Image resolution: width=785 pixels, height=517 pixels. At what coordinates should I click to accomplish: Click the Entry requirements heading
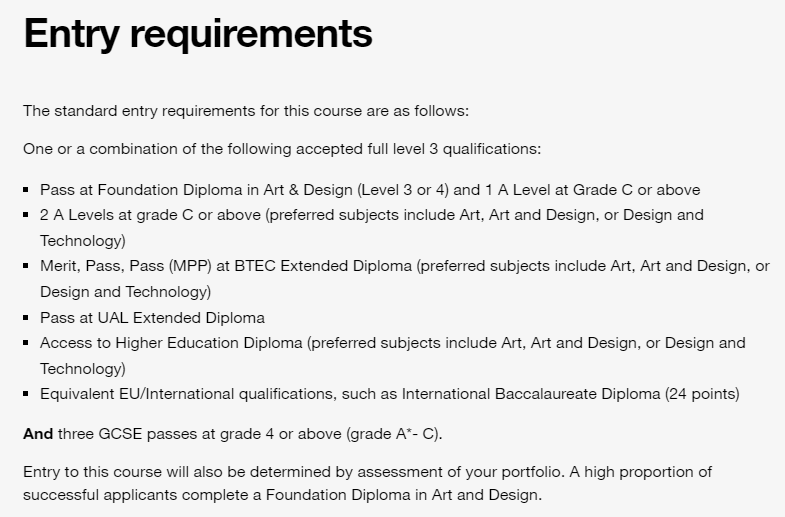(198, 34)
